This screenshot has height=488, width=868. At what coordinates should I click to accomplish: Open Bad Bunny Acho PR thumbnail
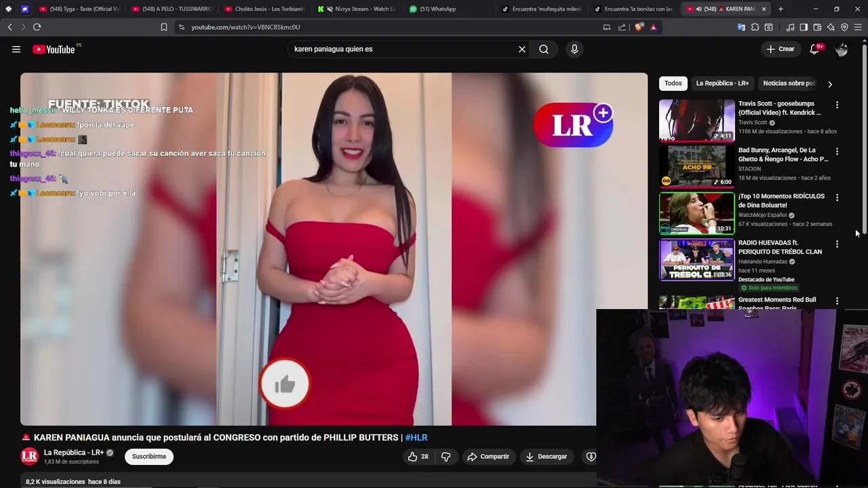tap(696, 167)
